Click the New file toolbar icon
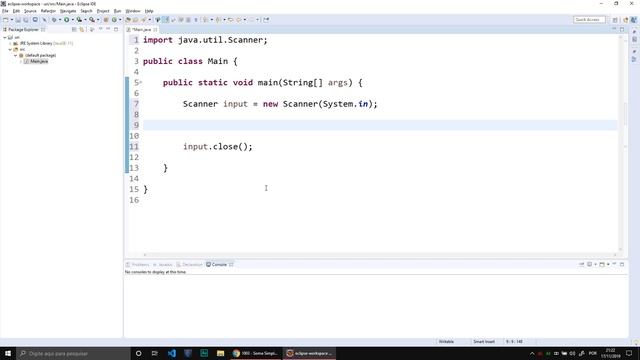 (x=6, y=20)
